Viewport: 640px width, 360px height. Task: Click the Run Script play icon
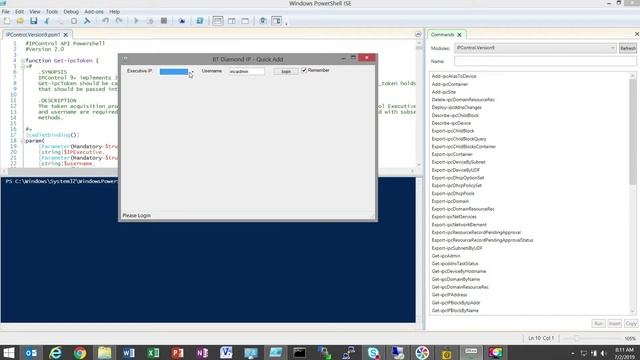click(137, 21)
